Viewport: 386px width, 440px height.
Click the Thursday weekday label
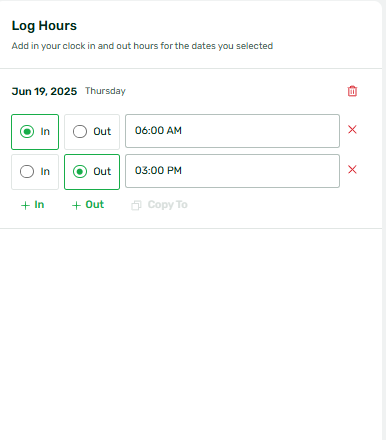[x=105, y=91]
